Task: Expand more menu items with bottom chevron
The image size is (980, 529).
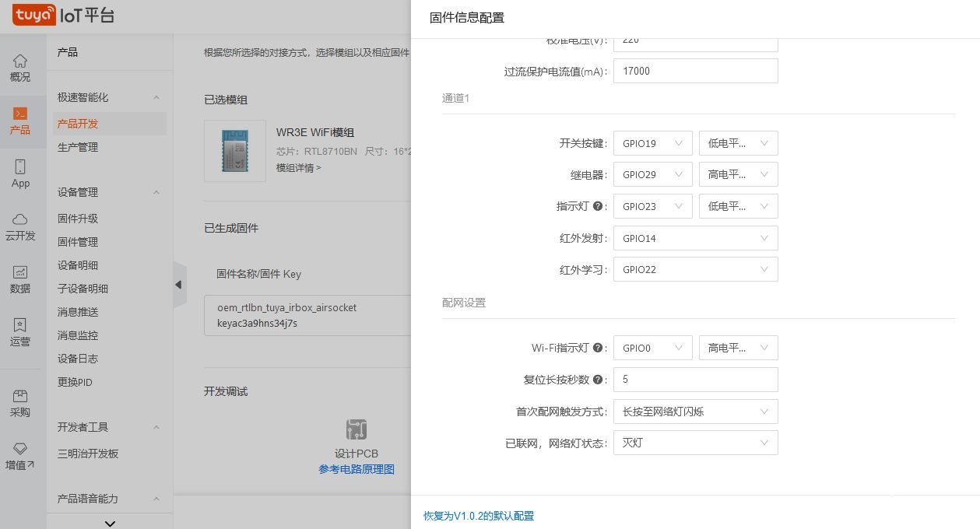Action: pyautogui.click(x=110, y=523)
